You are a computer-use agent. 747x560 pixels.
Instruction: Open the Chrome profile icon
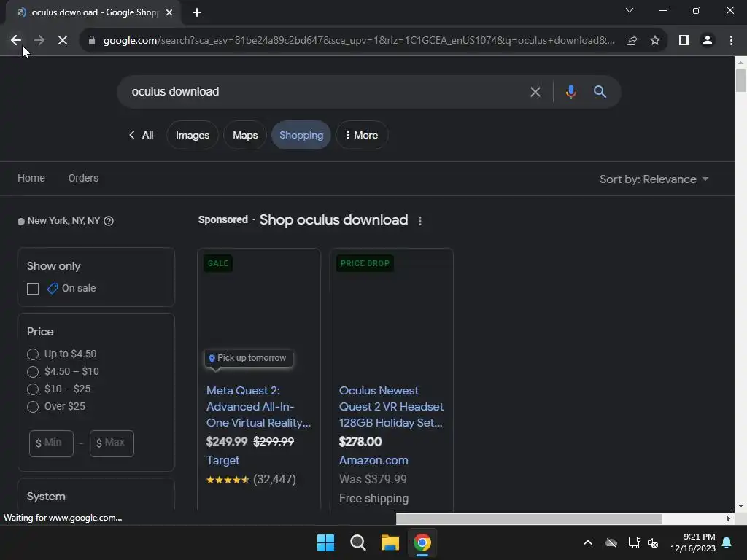[x=708, y=41]
